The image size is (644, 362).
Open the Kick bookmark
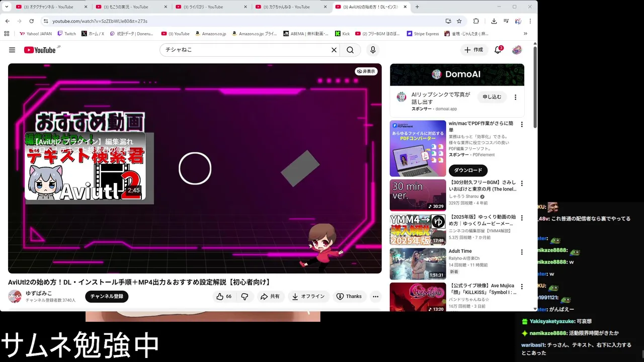click(x=342, y=34)
